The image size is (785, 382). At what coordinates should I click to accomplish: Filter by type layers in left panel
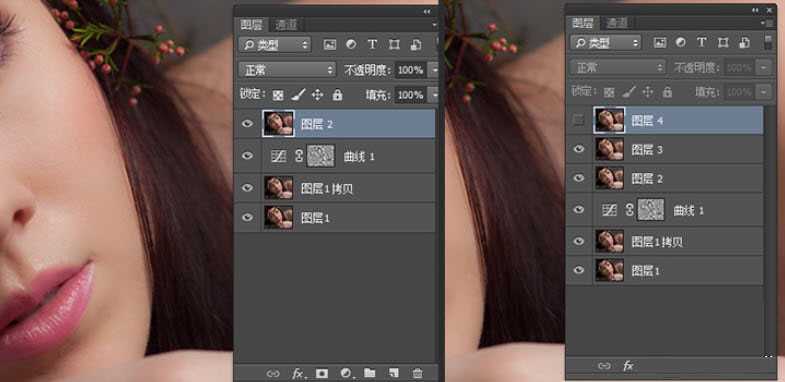pyautogui.click(x=372, y=45)
